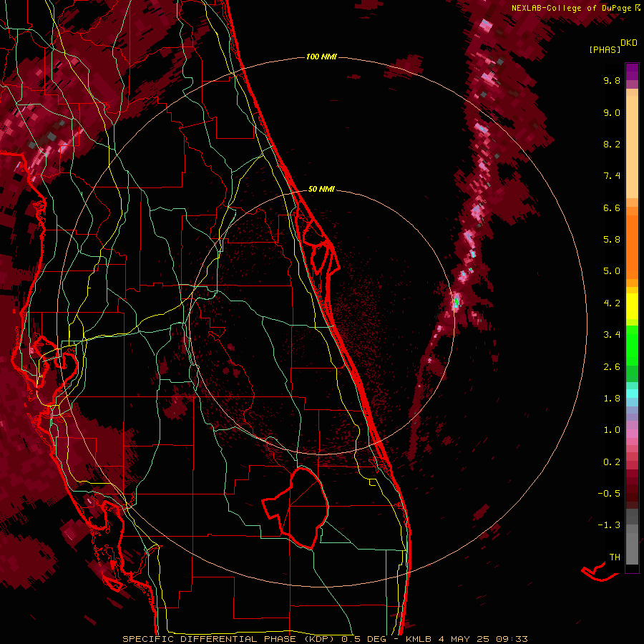Click the 9.0 value on the color scale
This screenshot has width=644, height=644.
coord(612,112)
